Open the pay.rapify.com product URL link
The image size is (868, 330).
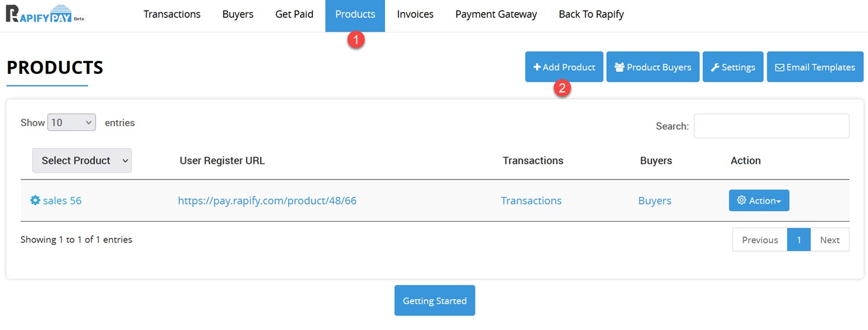(267, 201)
